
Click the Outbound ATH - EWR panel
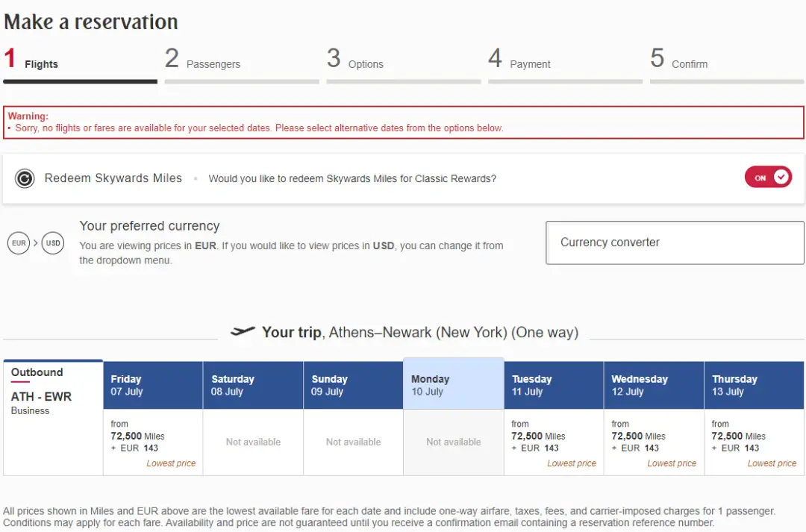coord(53,418)
